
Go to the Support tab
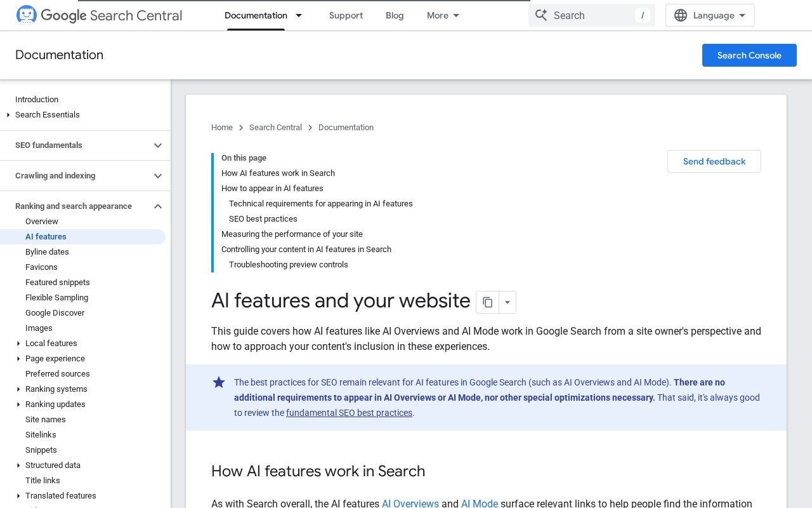tap(346, 15)
